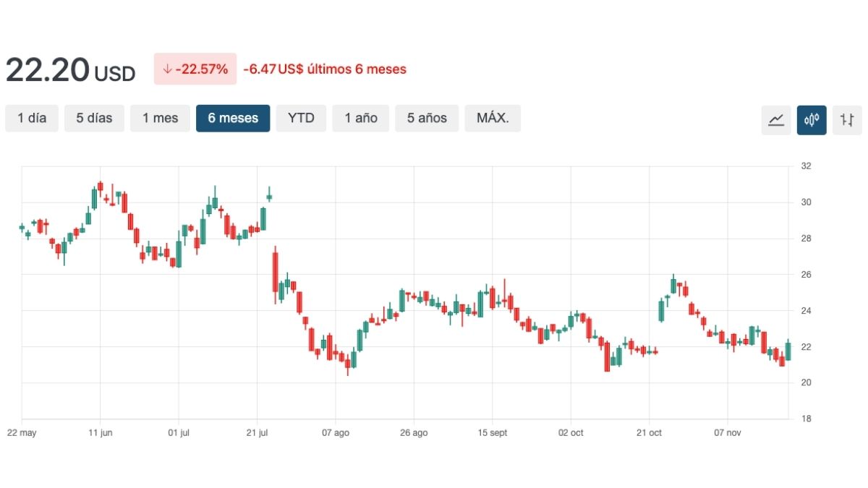
Task: Switch to the line chart view icon
Action: [775, 119]
